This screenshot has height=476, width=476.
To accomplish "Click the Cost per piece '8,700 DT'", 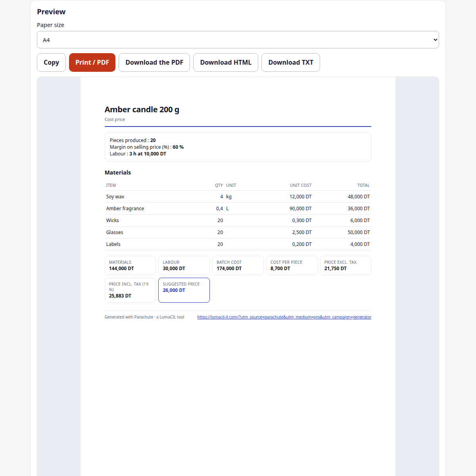I will tap(280, 269).
